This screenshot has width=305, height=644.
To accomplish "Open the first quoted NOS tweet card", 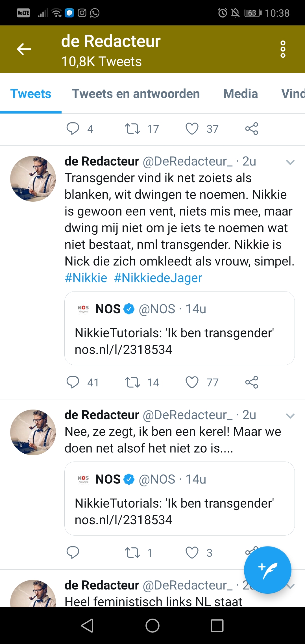I will [x=180, y=328].
